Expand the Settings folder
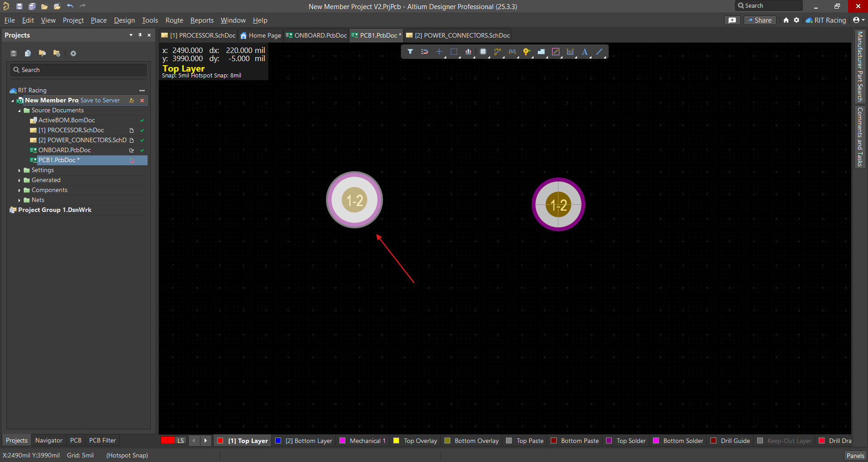Viewport: 868px width, 462px height. (x=19, y=170)
